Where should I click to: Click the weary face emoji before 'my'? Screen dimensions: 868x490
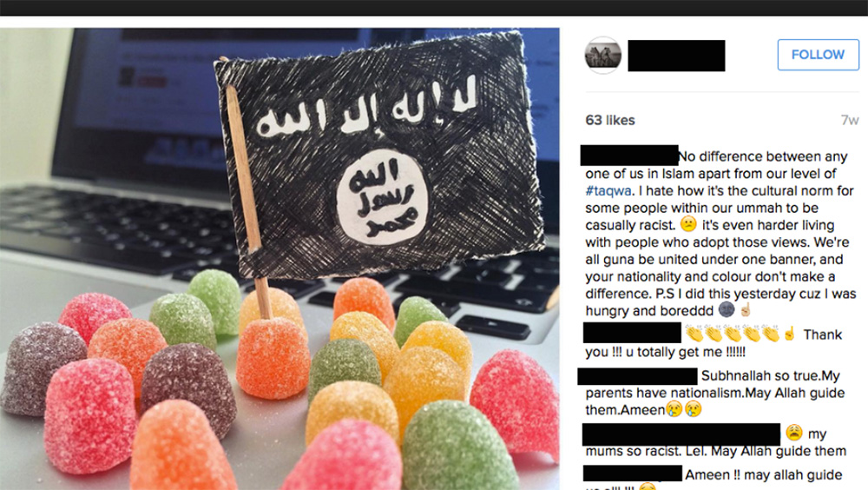click(x=794, y=433)
